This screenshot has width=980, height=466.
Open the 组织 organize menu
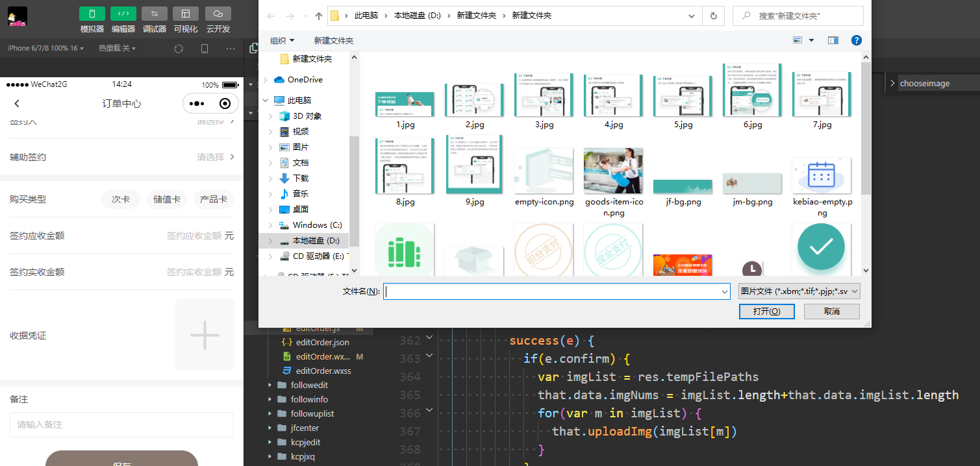(282, 40)
